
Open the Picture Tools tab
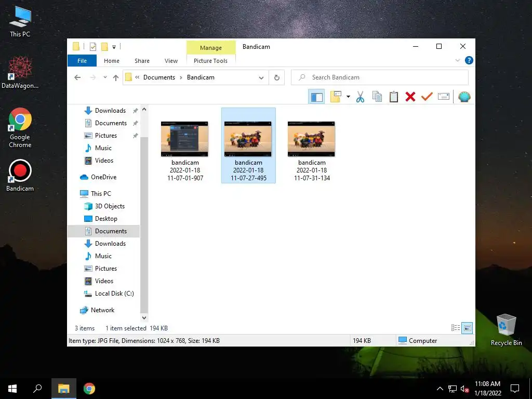(x=210, y=61)
